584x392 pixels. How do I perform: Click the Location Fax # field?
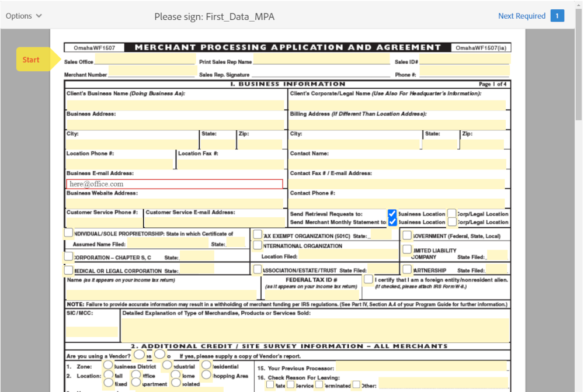pyautogui.click(x=231, y=164)
